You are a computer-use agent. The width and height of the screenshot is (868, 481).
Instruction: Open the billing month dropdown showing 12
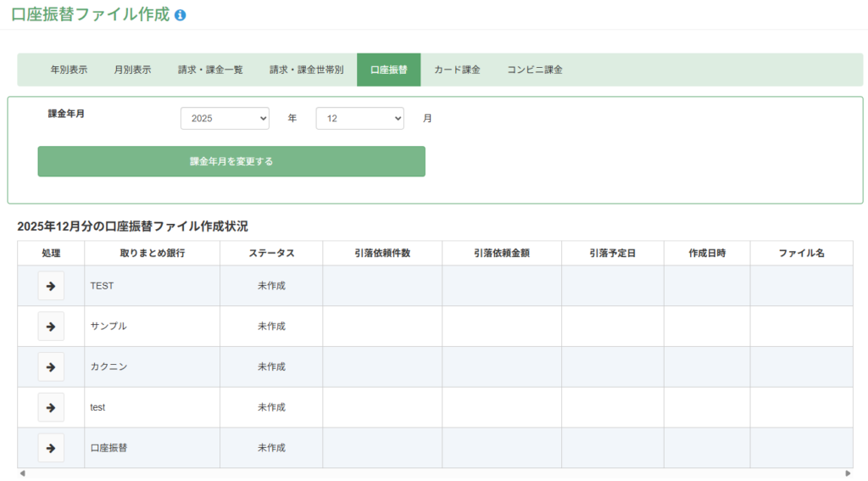359,119
